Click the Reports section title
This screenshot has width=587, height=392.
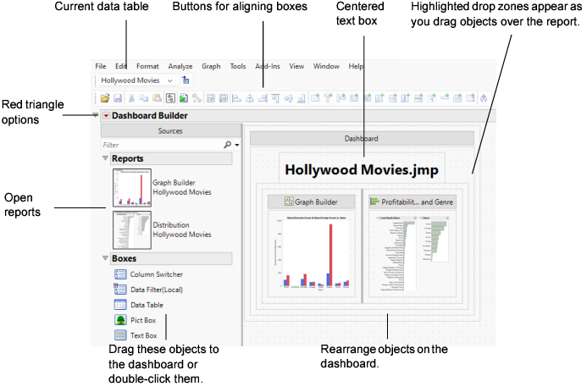(128, 158)
